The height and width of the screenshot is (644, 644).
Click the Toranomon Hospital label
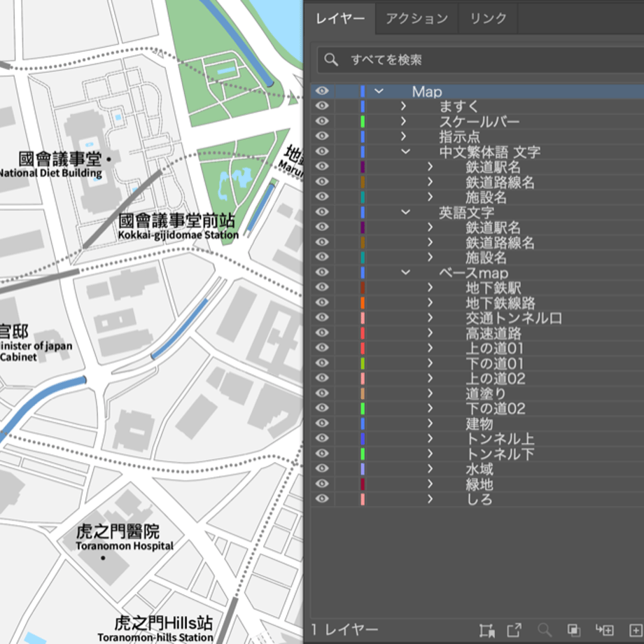(125, 546)
